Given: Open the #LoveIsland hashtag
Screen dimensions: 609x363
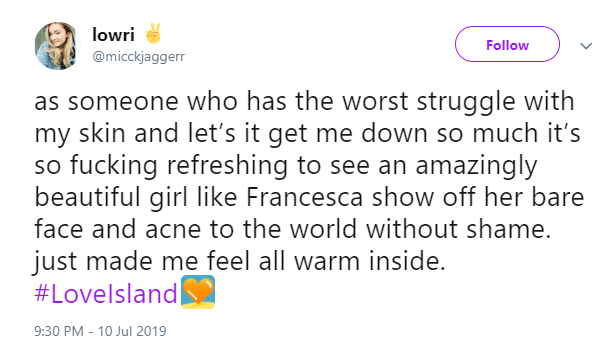Looking at the screenshot, I should point(106,294).
